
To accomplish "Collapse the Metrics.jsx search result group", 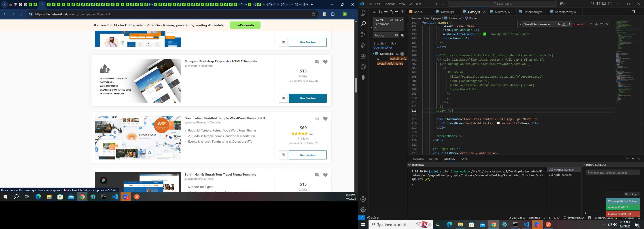I will coord(373,54).
